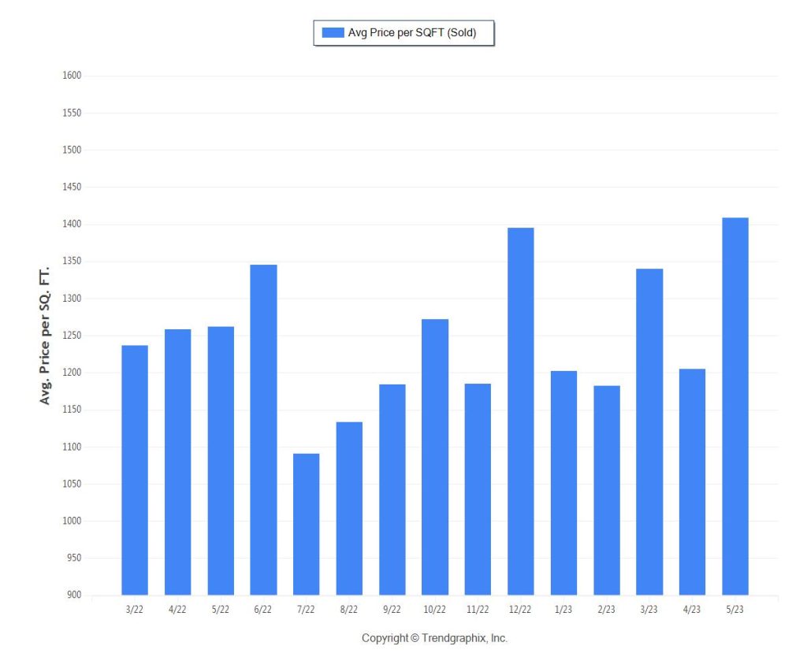The width and height of the screenshot is (807, 672).
Task: Select the 1/23 bar
Action: [x=563, y=483]
